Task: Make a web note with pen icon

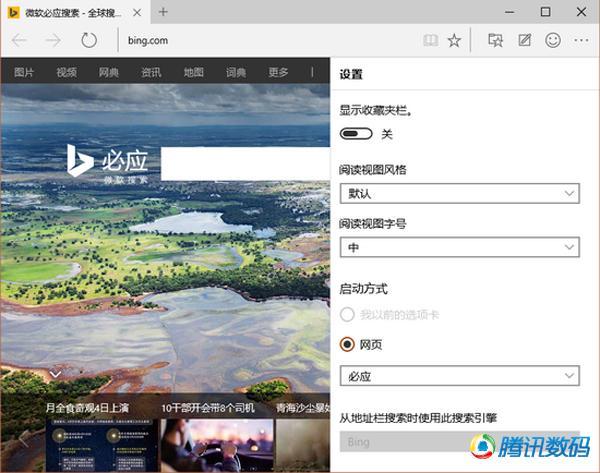Action: coord(524,41)
